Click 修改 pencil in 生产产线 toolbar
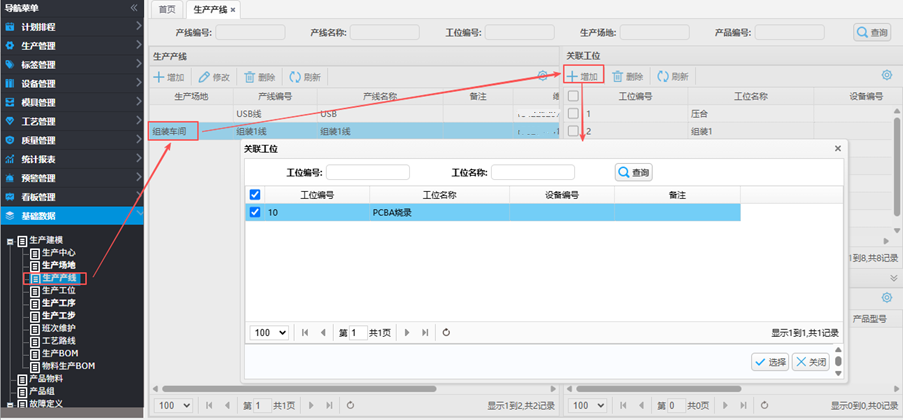Viewport: 903px width, 420px height. click(214, 77)
